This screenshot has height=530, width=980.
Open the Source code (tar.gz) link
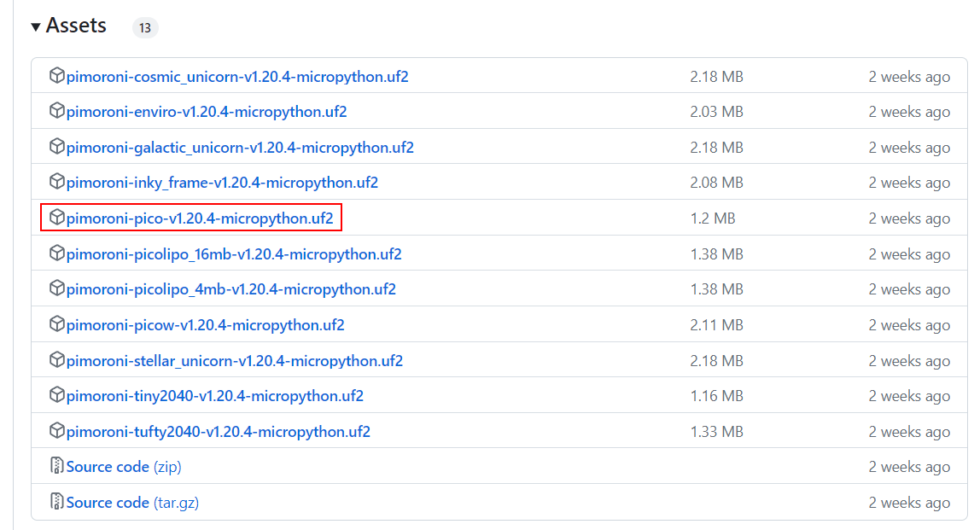132,503
